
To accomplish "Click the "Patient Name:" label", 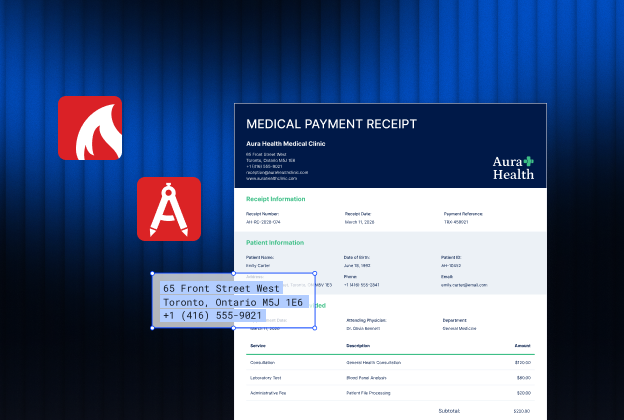I will (260, 258).
